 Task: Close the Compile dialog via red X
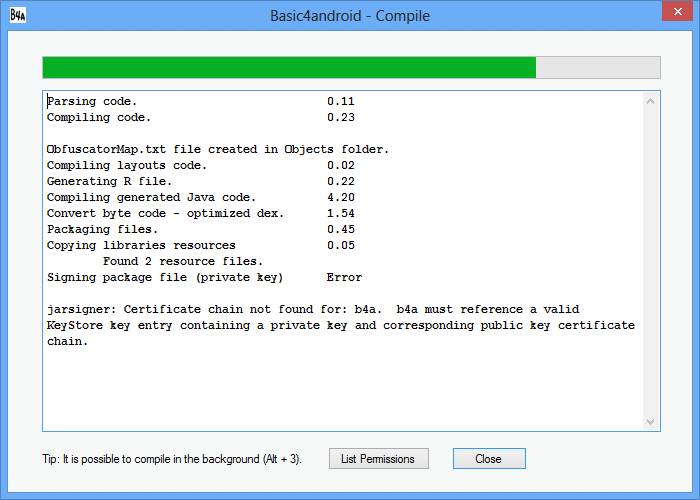pos(677,11)
